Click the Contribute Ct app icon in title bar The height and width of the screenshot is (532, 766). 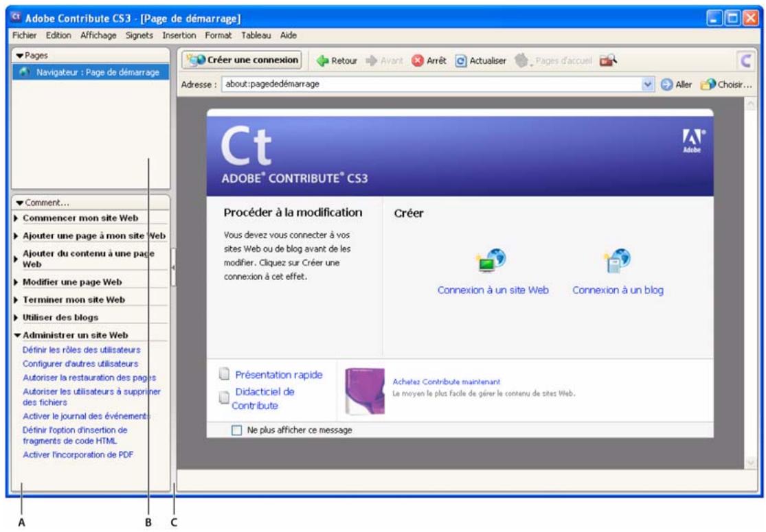16,17
